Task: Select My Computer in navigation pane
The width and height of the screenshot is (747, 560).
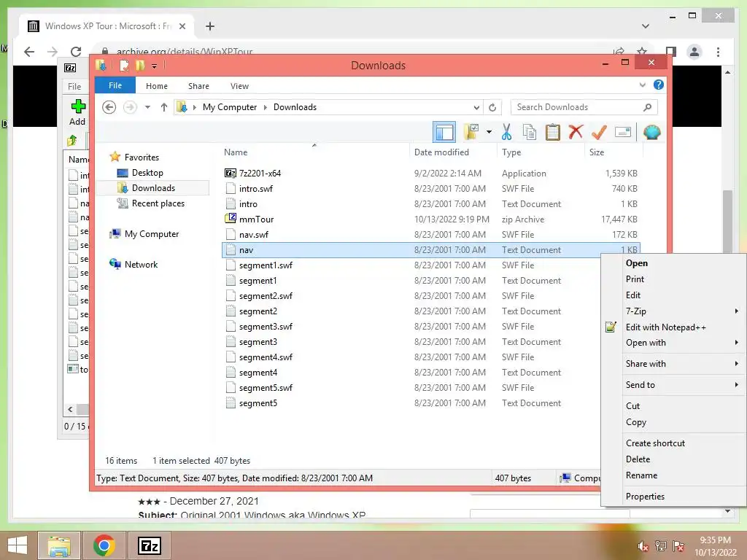Action: [152, 234]
